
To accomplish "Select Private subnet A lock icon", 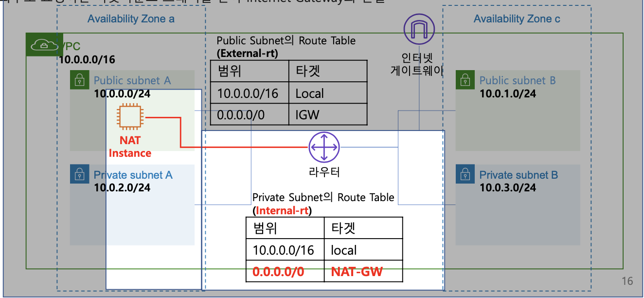I will [79, 174].
